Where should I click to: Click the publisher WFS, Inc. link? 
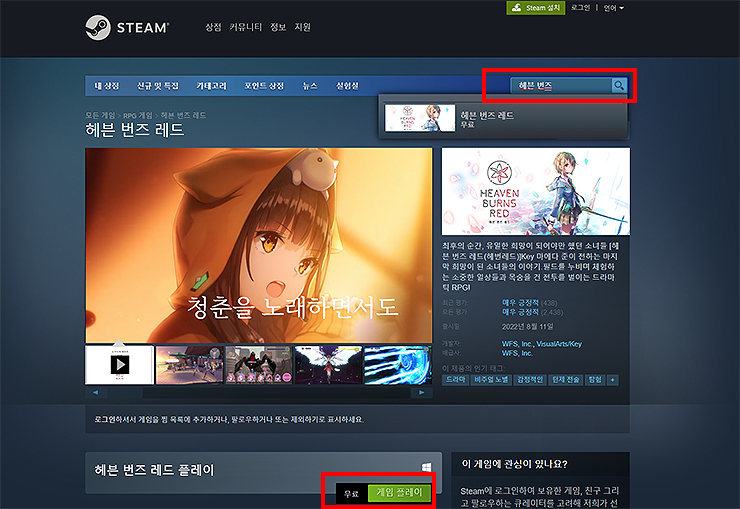(x=517, y=353)
